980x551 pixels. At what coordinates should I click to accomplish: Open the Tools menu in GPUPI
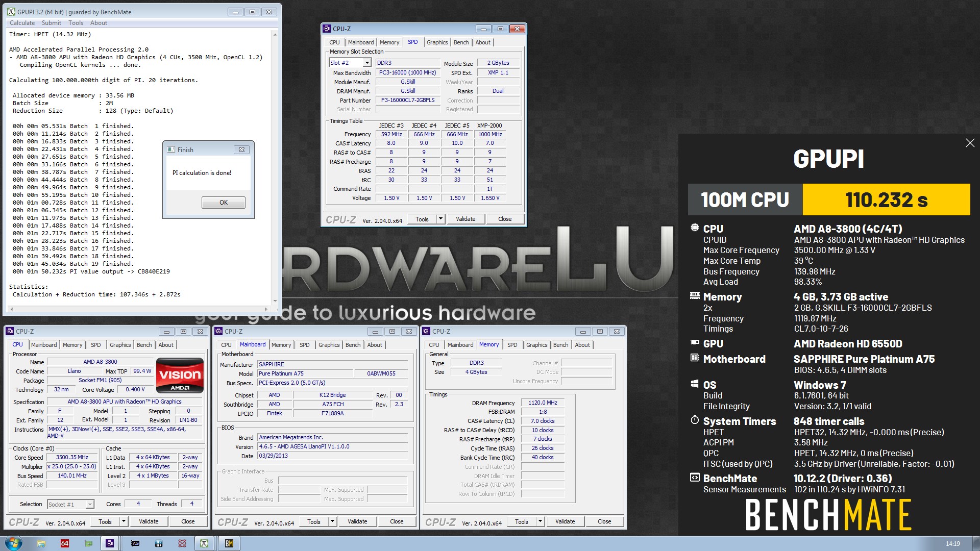pos(76,23)
